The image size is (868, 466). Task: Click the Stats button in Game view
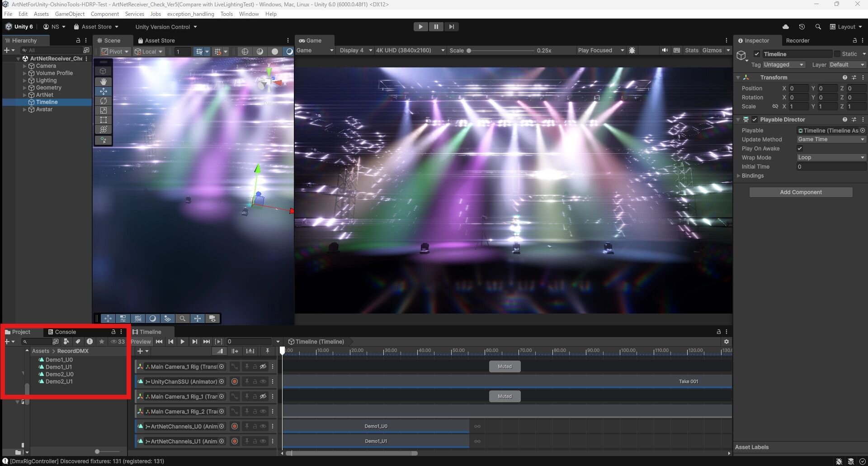(x=691, y=50)
